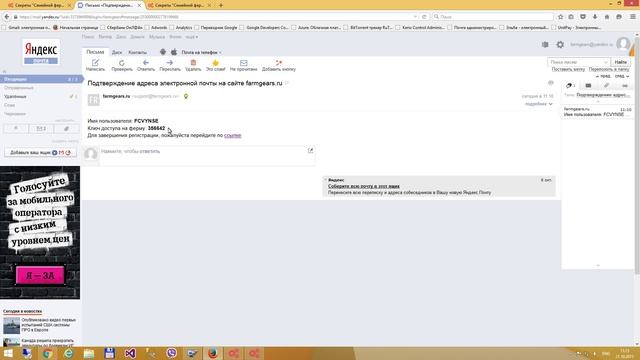Image resolution: width=640 pixels, height=360 pixels.
Task: Click Добавьте ваш ящик button
Action: pos(40,152)
